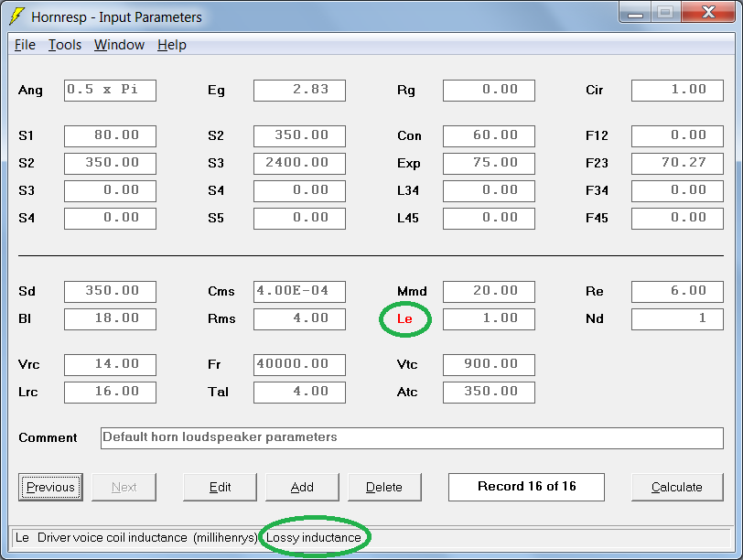Select the Mmd field with 20.00
Viewport: 743px width, 560px height.
(489, 292)
